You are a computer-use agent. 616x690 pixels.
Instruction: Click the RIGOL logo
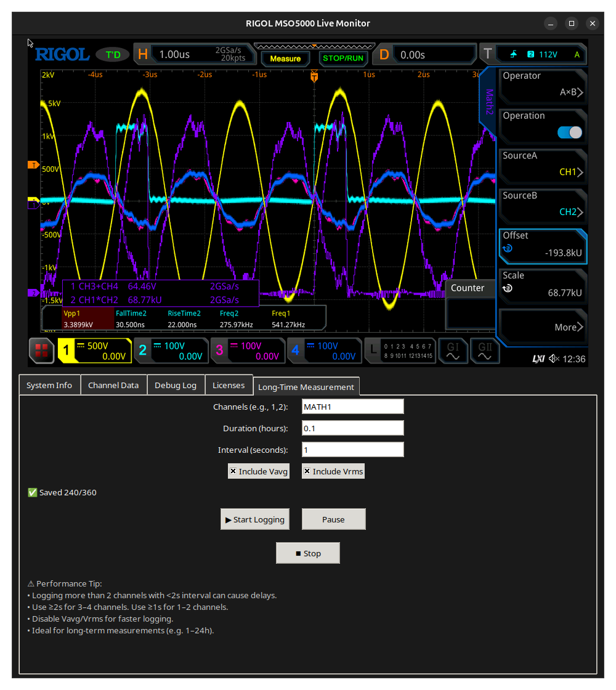[62, 55]
